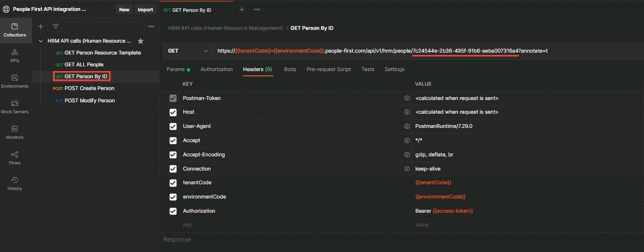
Task: Select the Headers (9) tab
Action: click(258, 69)
